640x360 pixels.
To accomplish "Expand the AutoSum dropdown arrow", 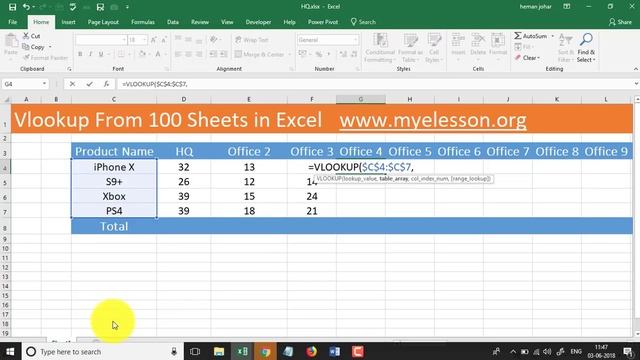I will pyautogui.click(x=553, y=36).
